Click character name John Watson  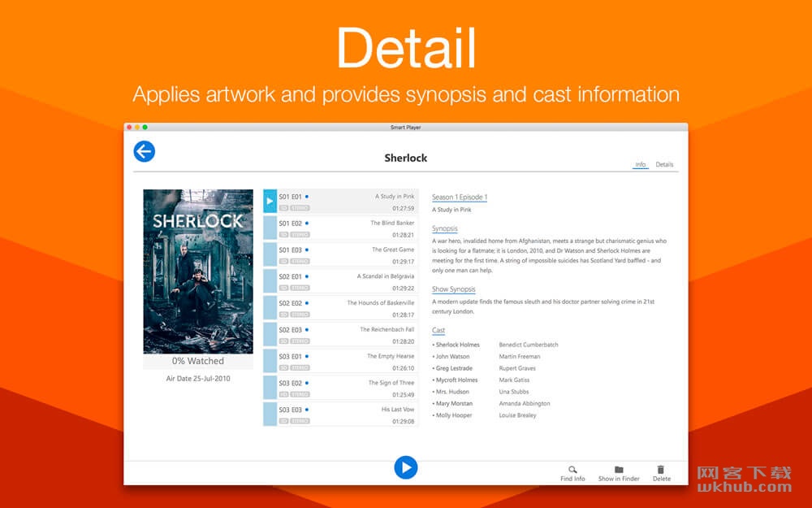(452, 356)
